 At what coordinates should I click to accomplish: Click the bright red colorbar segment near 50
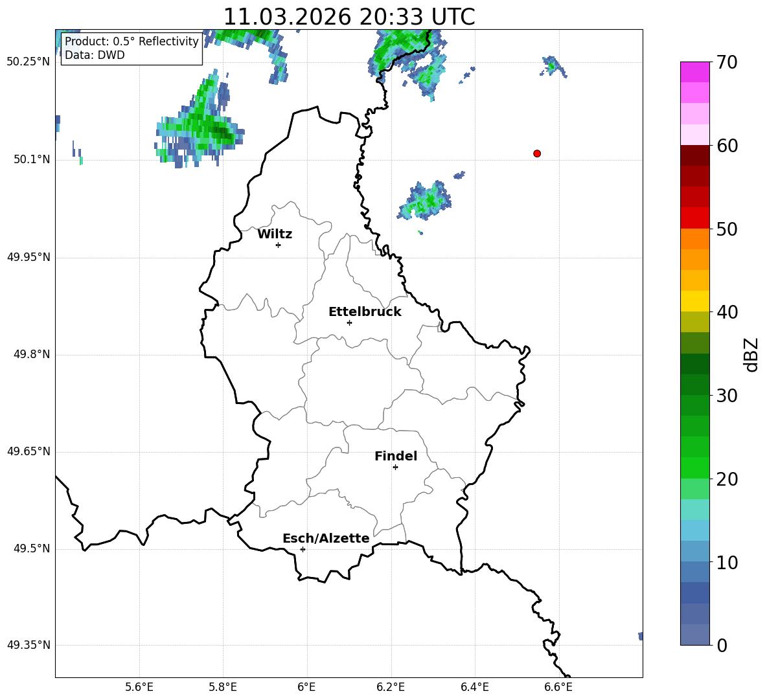pyautogui.click(x=695, y=218)
